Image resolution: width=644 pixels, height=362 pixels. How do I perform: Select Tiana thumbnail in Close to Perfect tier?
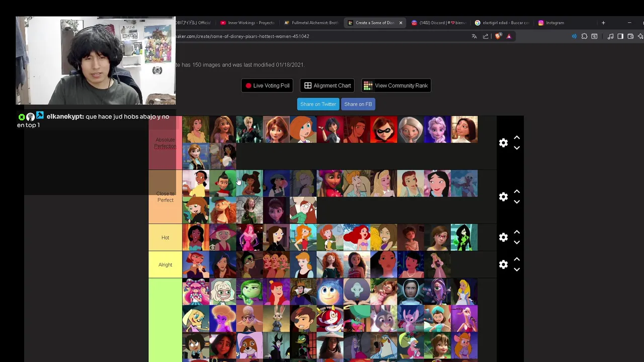coord(196,183)
